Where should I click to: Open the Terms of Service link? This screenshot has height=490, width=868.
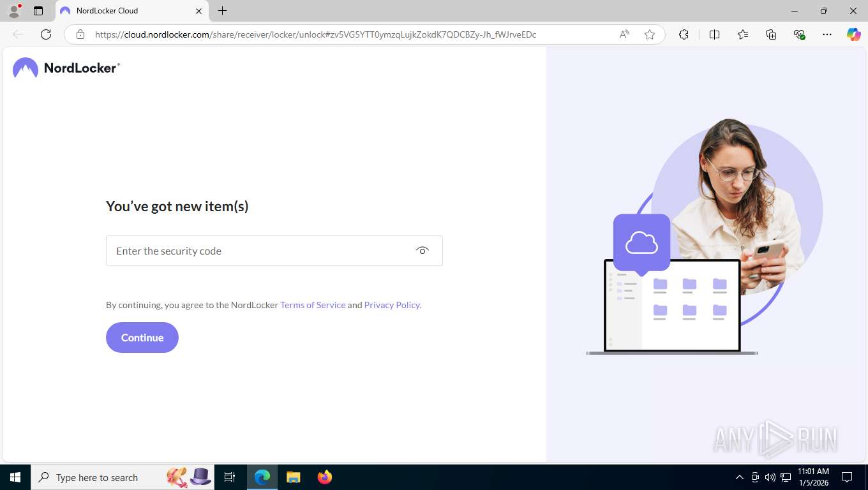[x=313, y=305]
